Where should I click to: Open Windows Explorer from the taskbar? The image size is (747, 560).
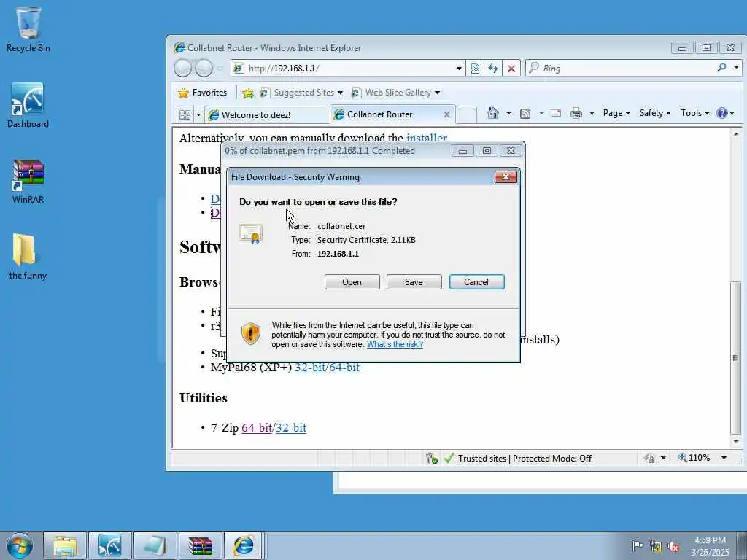click(x=65, y=545)
